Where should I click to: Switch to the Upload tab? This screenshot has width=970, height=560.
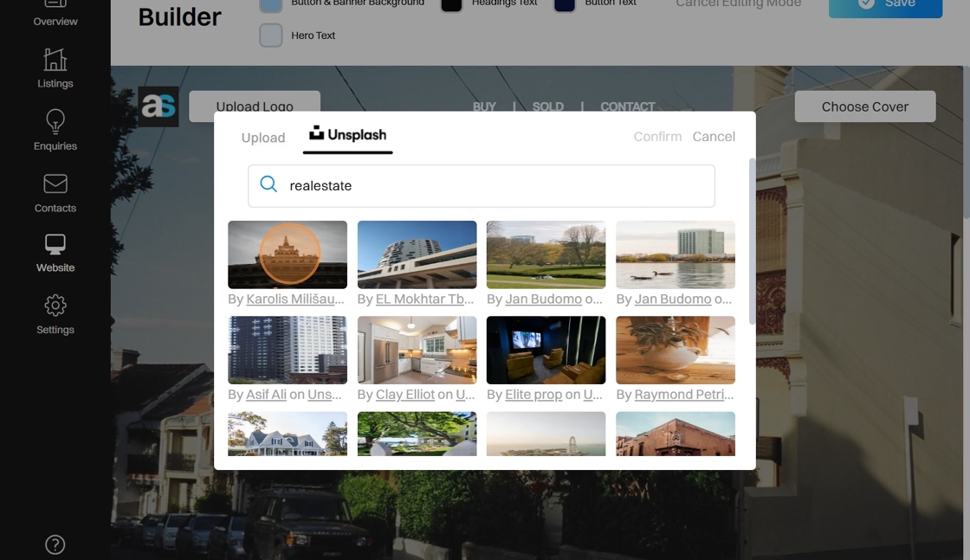(263, 138)
